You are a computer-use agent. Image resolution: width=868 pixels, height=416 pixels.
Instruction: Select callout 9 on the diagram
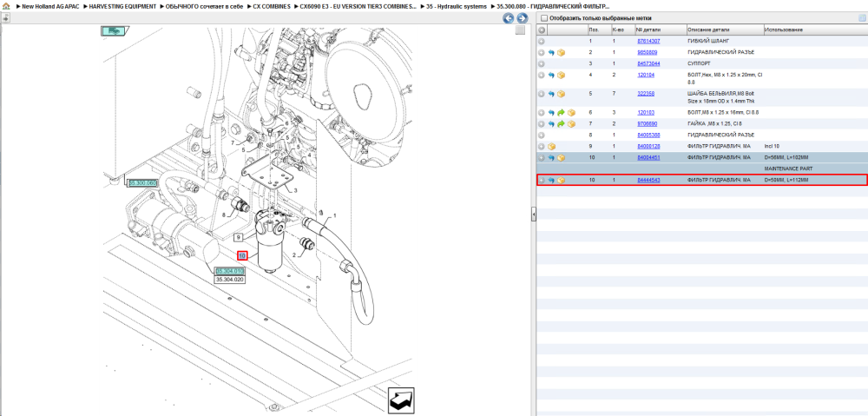(x=238, y=237)
